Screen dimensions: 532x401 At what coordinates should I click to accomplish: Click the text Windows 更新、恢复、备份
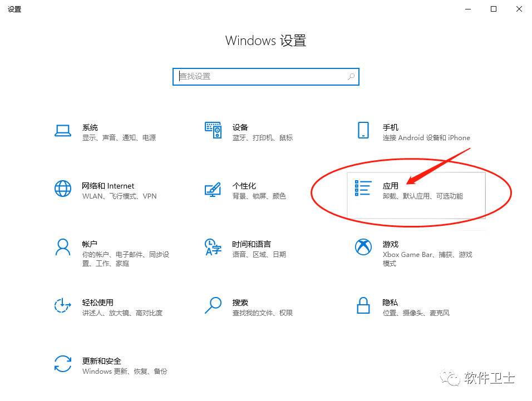(125, 371)
